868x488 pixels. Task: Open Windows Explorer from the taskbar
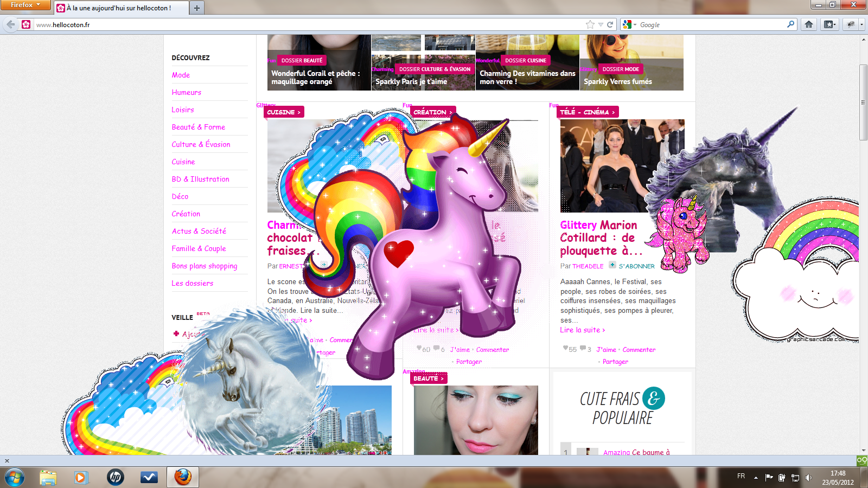coord(48,477)
